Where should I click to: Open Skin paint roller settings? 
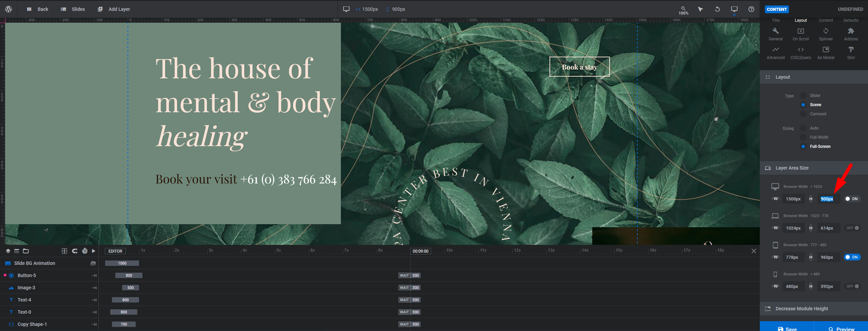pyautogui.click(x=851, y=53)
